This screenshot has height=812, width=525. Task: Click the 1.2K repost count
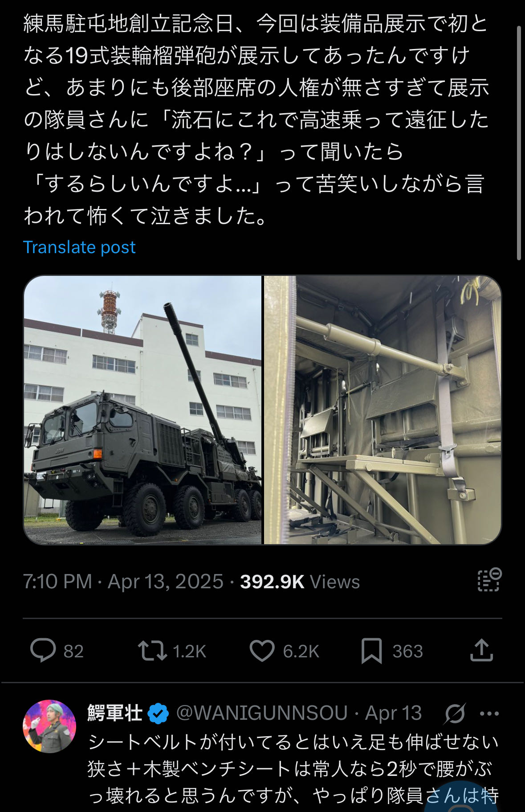coord(189,652)
